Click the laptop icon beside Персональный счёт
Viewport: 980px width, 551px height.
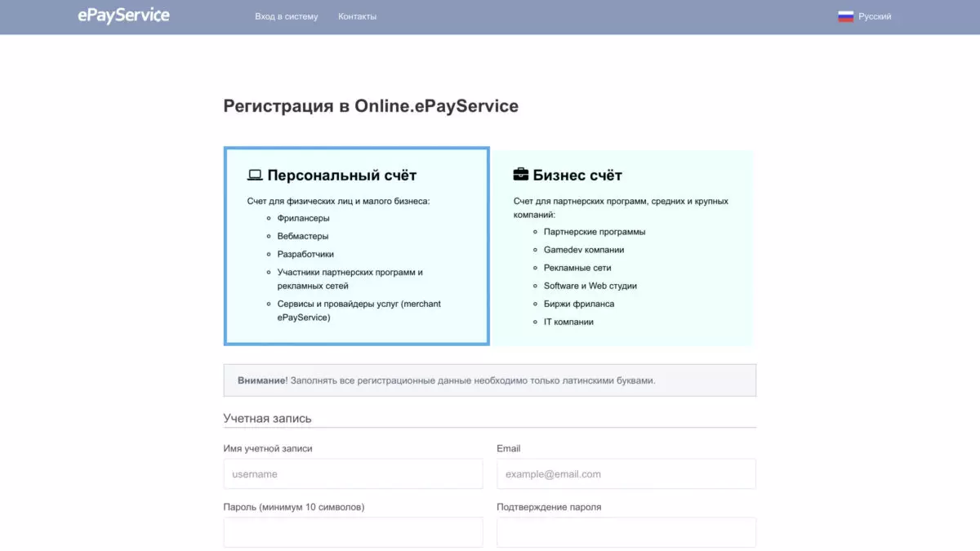255,176
